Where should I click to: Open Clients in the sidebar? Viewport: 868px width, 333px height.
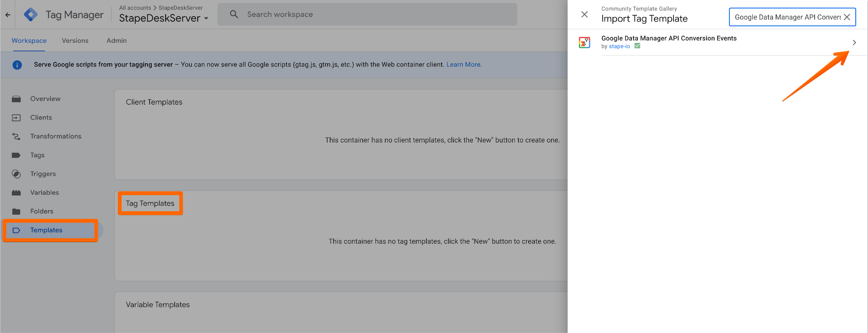[x=41, y=118]
